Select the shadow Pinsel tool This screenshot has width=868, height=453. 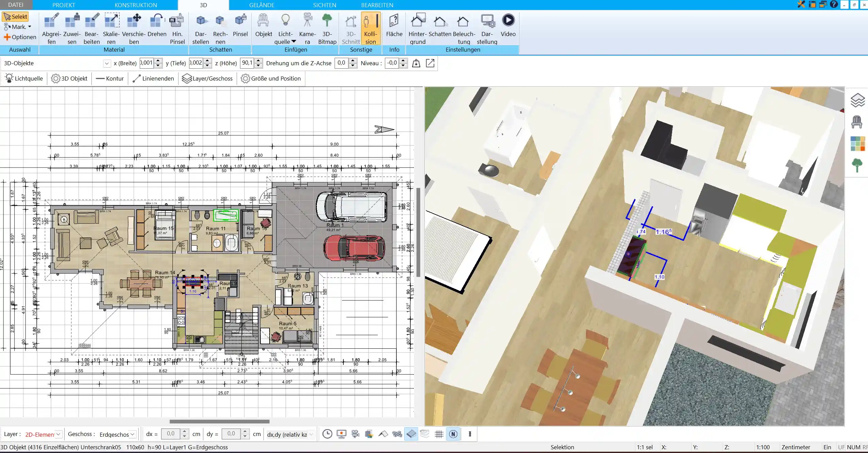[240, 25]
